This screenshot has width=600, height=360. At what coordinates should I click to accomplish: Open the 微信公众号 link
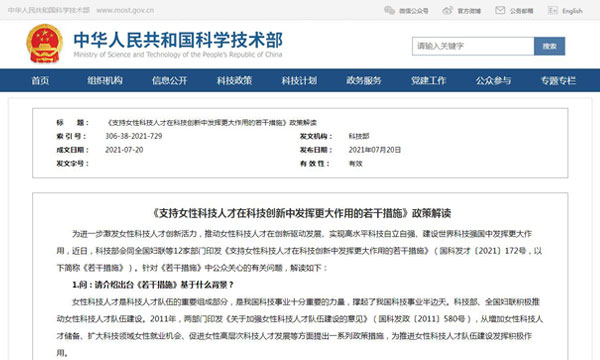click(414, 11)
